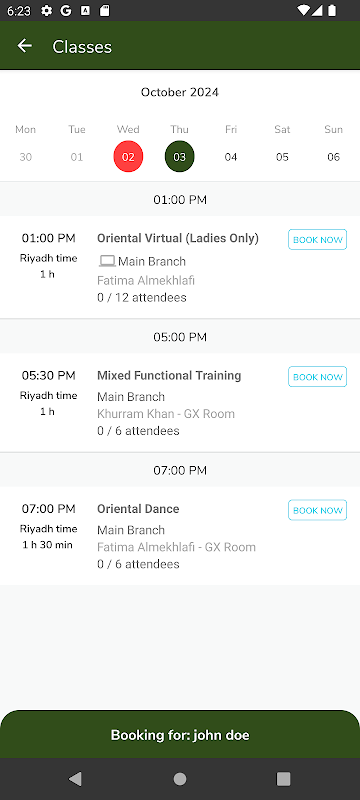Viewport: 360px width, 800px height.
Task: Tap the back arrow in Classes header
Action: point(24,46)
